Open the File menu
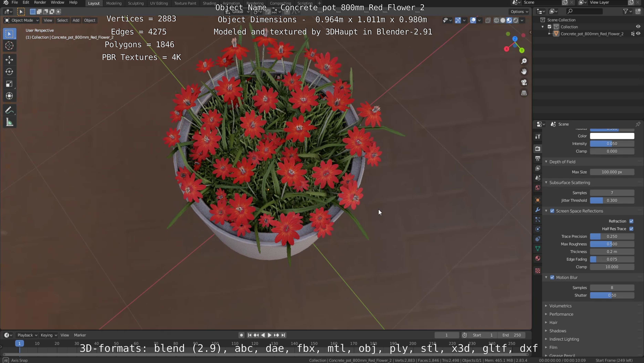 pos(15,3)
